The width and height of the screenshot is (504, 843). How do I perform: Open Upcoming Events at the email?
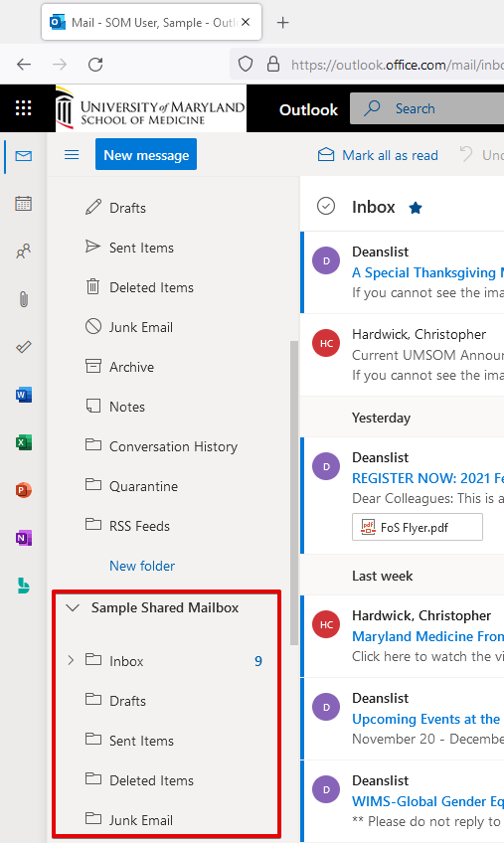(x=404, y=719)
